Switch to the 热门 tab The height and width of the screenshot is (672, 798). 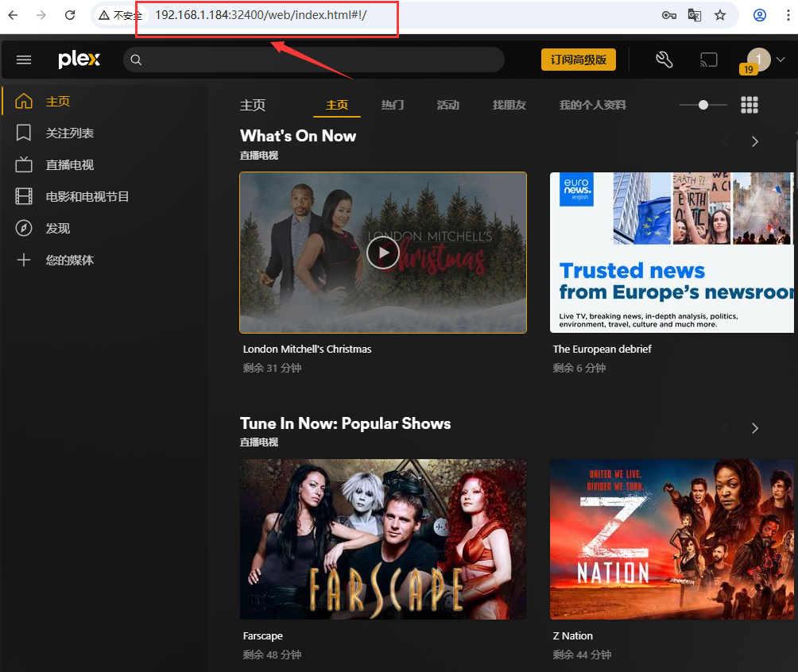pos(392,104)
